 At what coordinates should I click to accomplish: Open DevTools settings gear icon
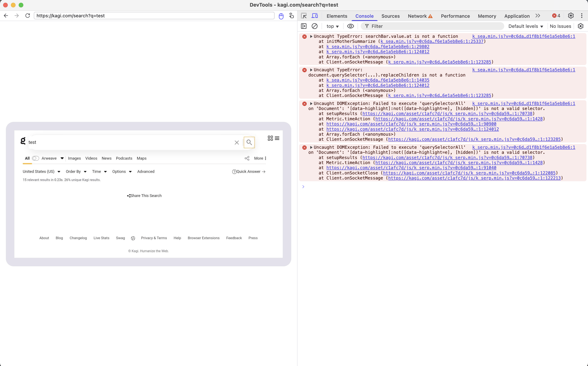pos(571,16)
